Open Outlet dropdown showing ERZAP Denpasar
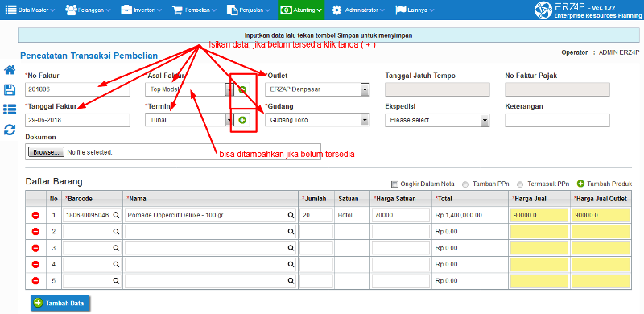 pos(317,89)
